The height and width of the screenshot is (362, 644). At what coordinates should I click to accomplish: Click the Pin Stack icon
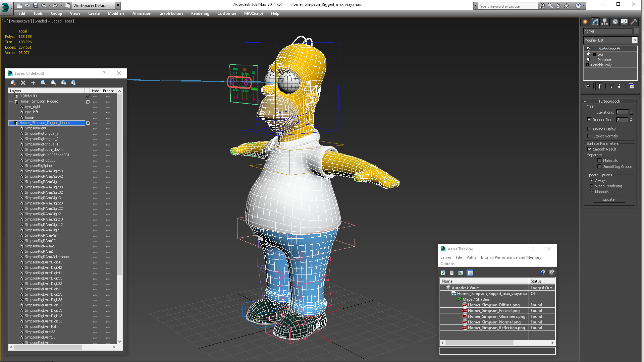click(x=588, y=86)
